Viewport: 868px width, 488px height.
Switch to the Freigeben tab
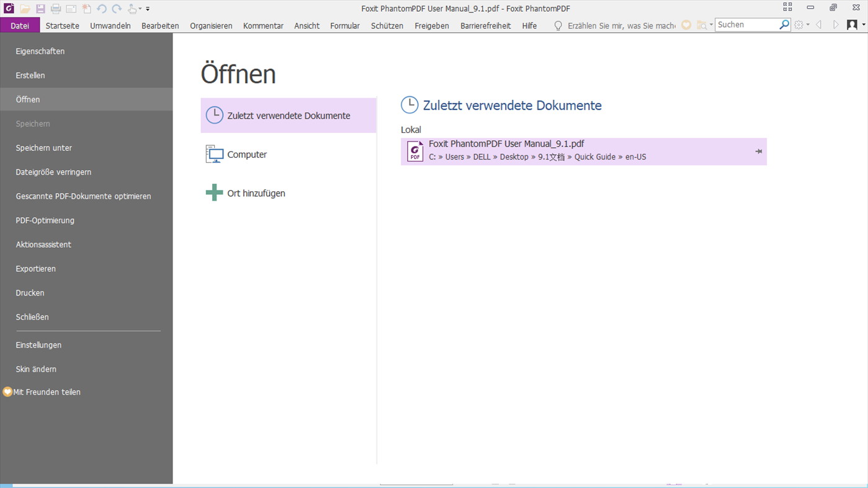coord(432,25)
